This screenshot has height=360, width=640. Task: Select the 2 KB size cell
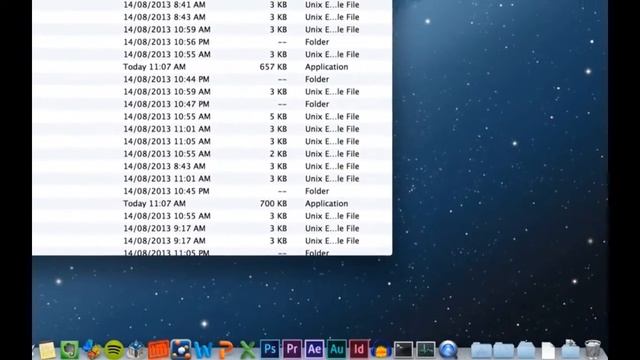pyautogui.click(x=278, y=154)
